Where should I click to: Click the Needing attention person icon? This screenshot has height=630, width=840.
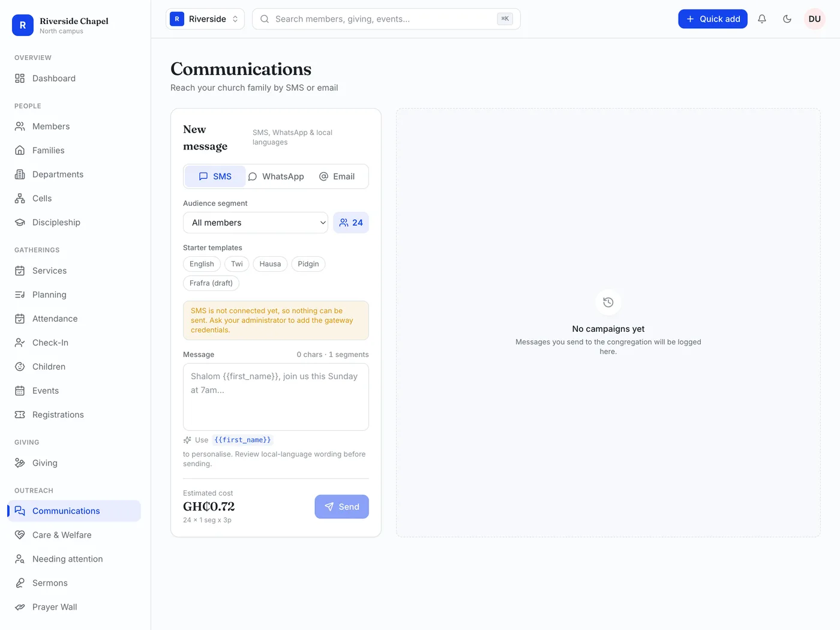(x=20, y=559)
